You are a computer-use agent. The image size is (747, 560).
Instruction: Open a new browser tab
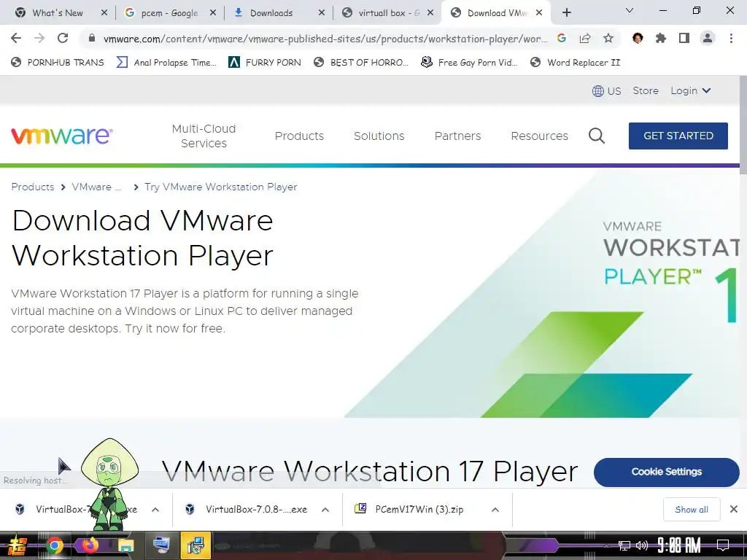(x=566, y=13)
